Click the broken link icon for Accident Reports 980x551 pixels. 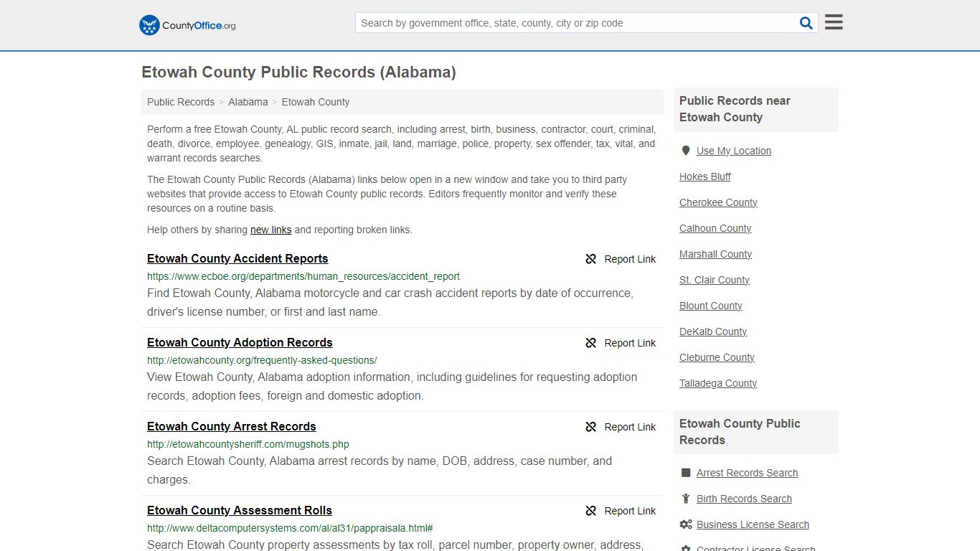coord(590,259)
